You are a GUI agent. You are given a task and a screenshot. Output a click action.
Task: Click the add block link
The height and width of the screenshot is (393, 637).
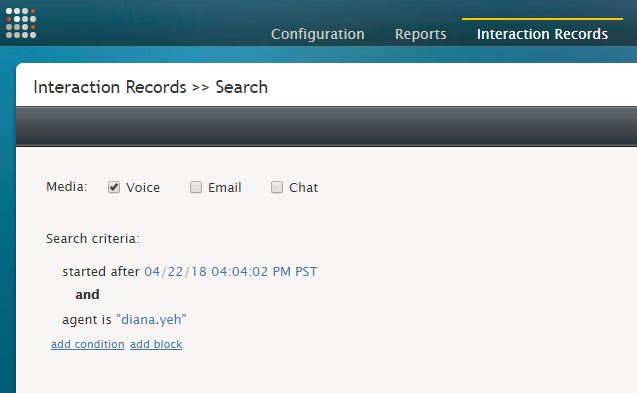156,344
